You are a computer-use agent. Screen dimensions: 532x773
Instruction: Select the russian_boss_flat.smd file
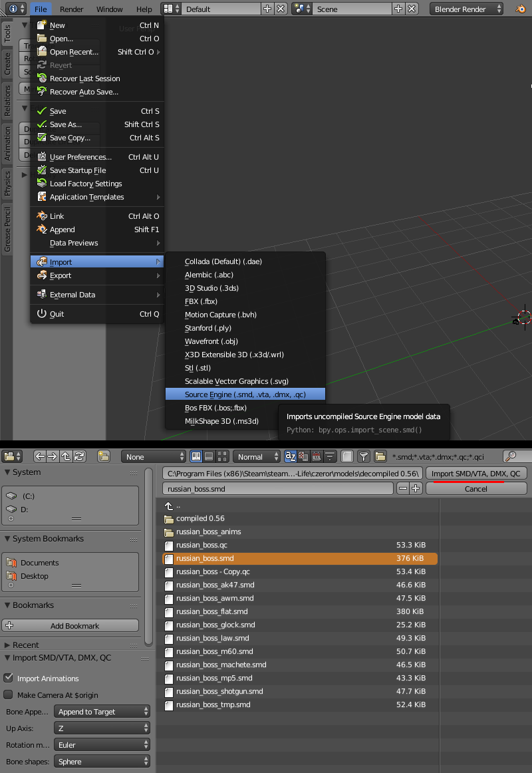click(x=300, y=611)
